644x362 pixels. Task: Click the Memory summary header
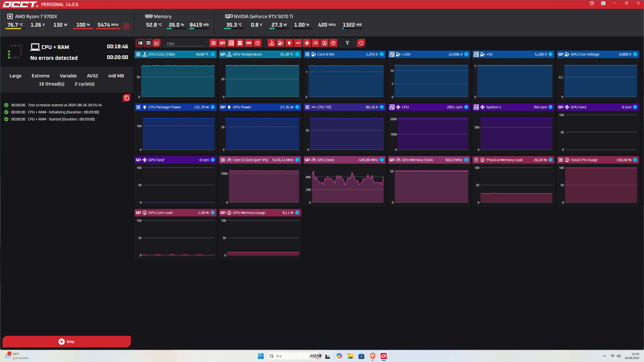click(158, 17)
